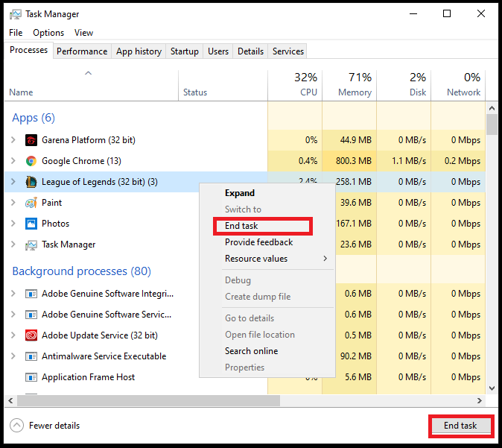Image resolution: width=502 pixels, height=448 pixels.
Task: Sort by the Memory column header
Action: [349, 85]
